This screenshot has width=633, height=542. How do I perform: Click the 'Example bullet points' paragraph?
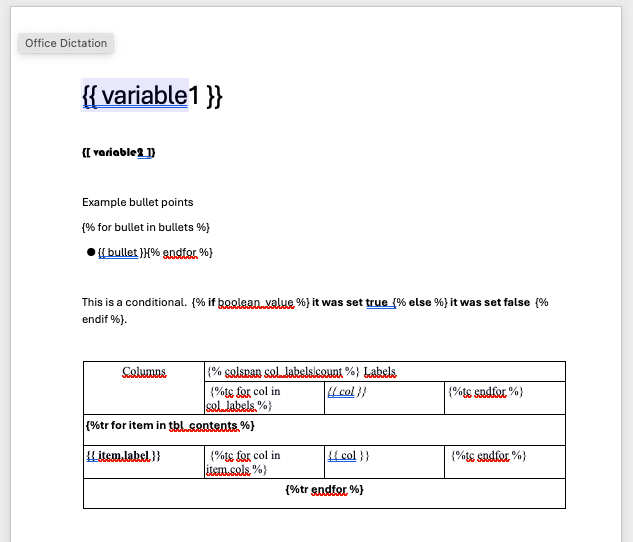[137, 202]
